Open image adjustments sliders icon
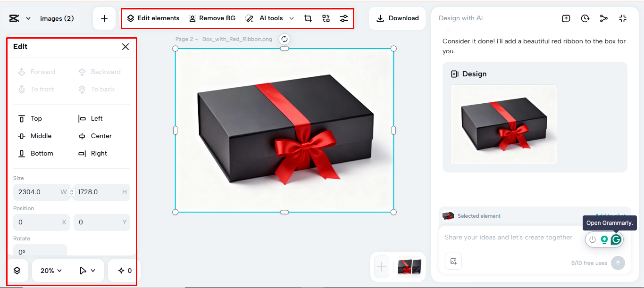Screen dimensions: 644x288 [343, 18]
